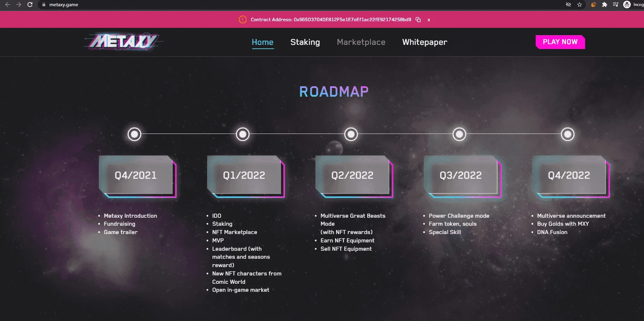Click the 'Open in-game market' item
644x321 pixels.
click(241, 290)
